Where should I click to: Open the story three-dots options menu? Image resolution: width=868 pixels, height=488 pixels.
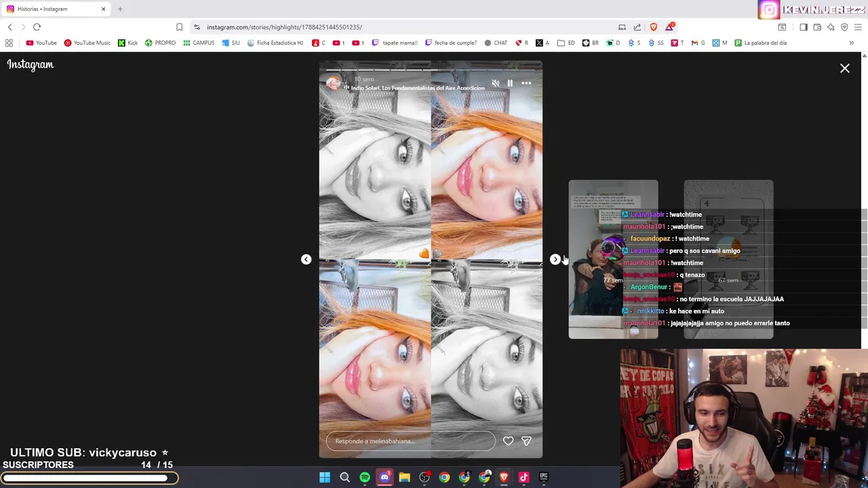(526, 83)
